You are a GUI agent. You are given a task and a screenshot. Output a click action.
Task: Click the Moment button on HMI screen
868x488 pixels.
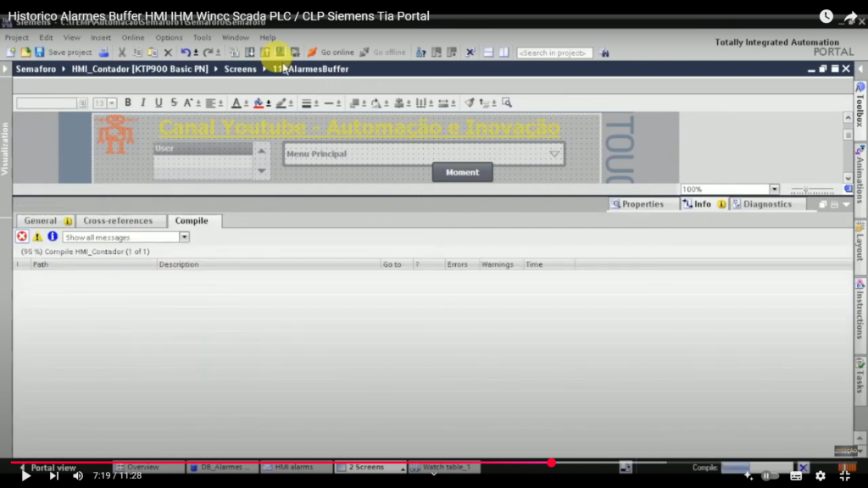click(462, 172)
